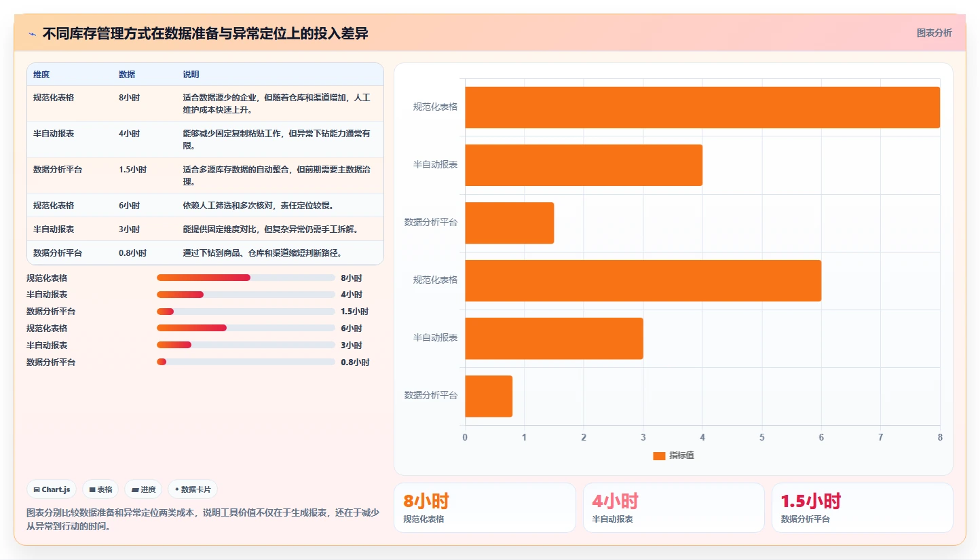Click the description starting 能够减少固定复制粘贴工作
The width and height of the screenshot is (980, 560).
click(277, 139)
